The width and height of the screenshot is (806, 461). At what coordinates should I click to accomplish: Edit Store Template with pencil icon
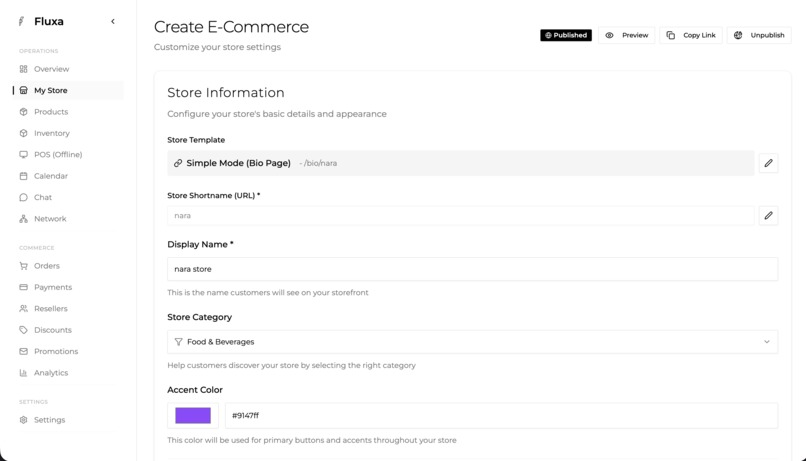point(768,163)
